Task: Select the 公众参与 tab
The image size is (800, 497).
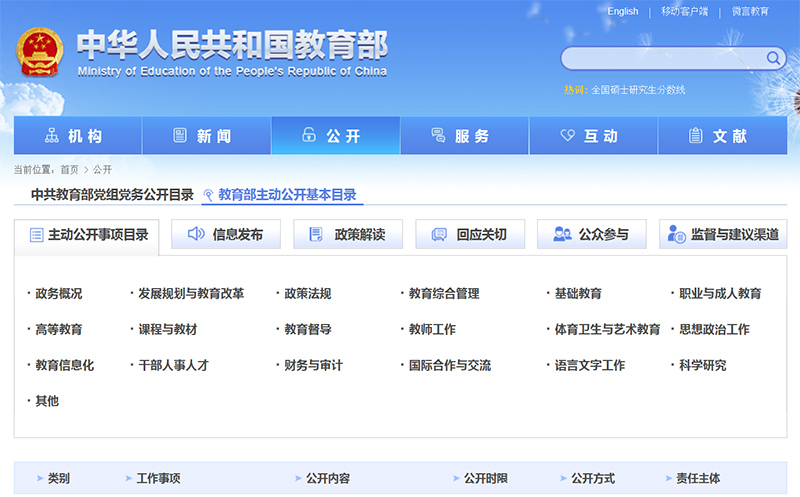Action: (592, 234)
